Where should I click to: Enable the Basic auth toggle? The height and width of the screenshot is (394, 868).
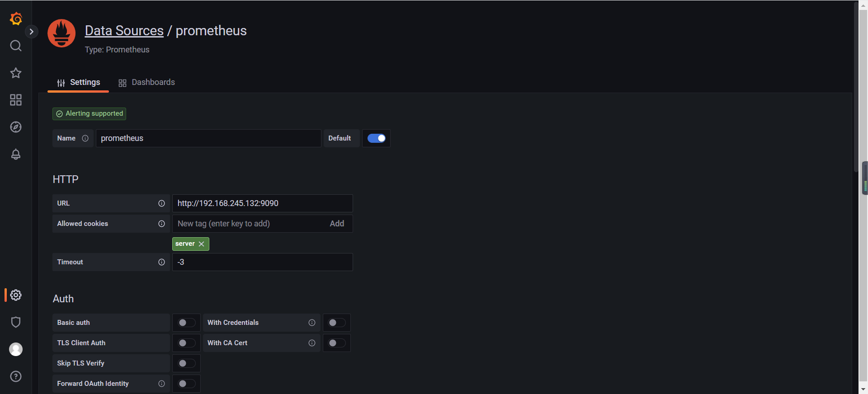(x=186, y=323)
